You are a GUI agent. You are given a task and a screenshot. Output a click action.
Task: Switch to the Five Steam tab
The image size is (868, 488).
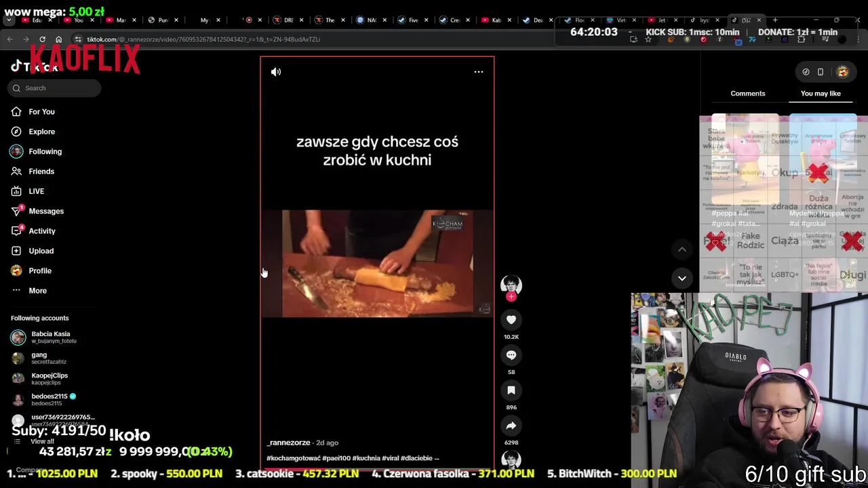[x=412, y=20]
